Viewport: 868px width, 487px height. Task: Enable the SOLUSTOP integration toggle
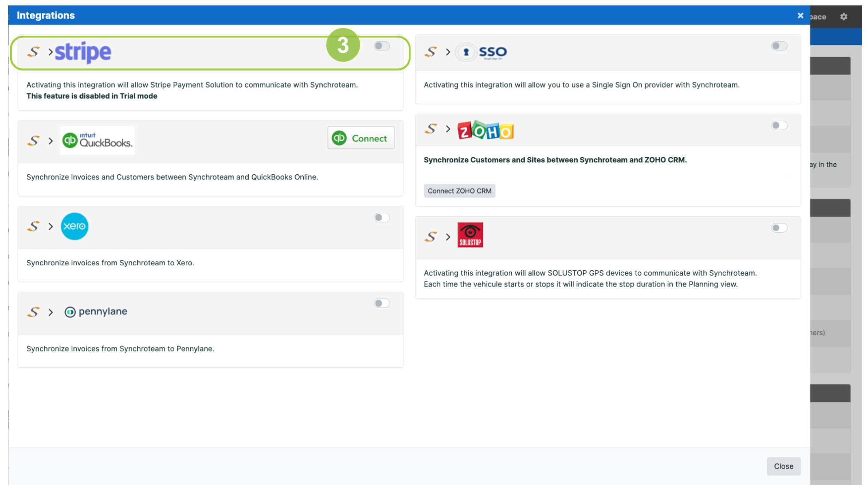(x=779, y=228)
